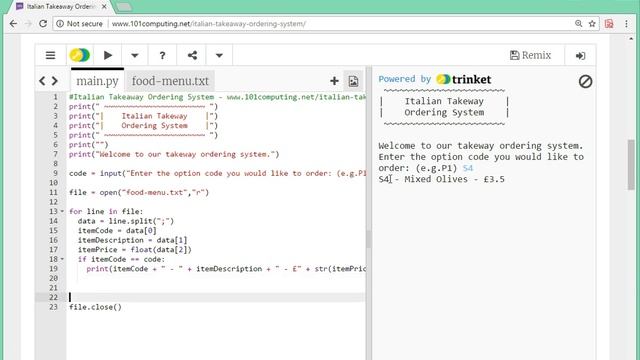Image resolution: width=640 pixels, height=360 pixels.
Task: Click the Remix button
Action: [530, 55]
